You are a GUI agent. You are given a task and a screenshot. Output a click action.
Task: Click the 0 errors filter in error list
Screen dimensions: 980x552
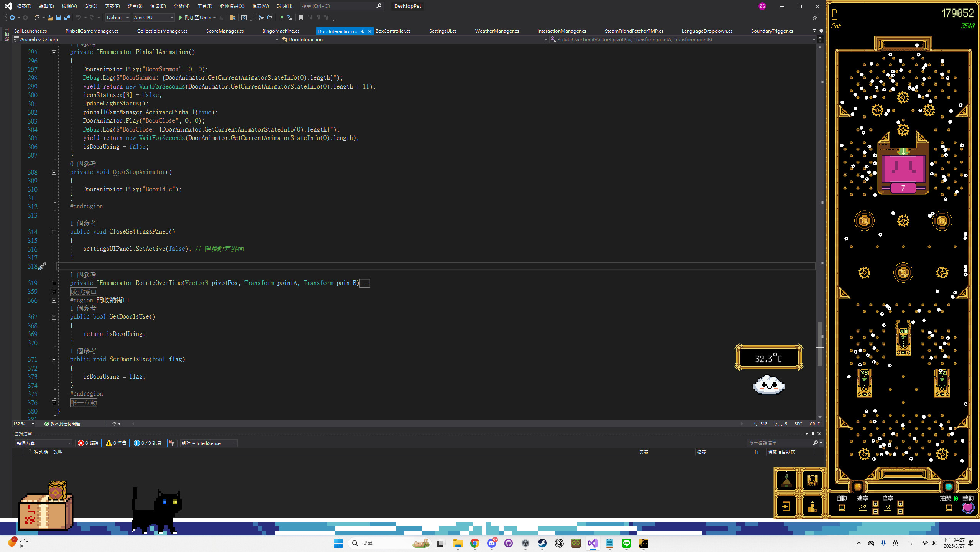89,443
